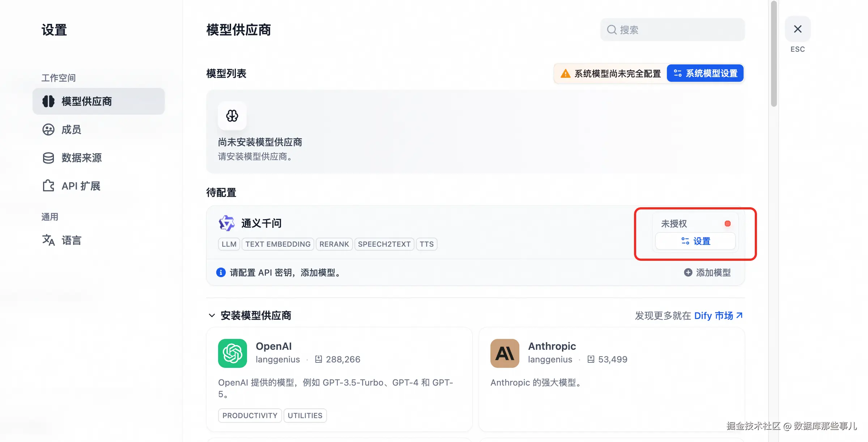Click the 模型供应商 brain icon

click(48, 101)
